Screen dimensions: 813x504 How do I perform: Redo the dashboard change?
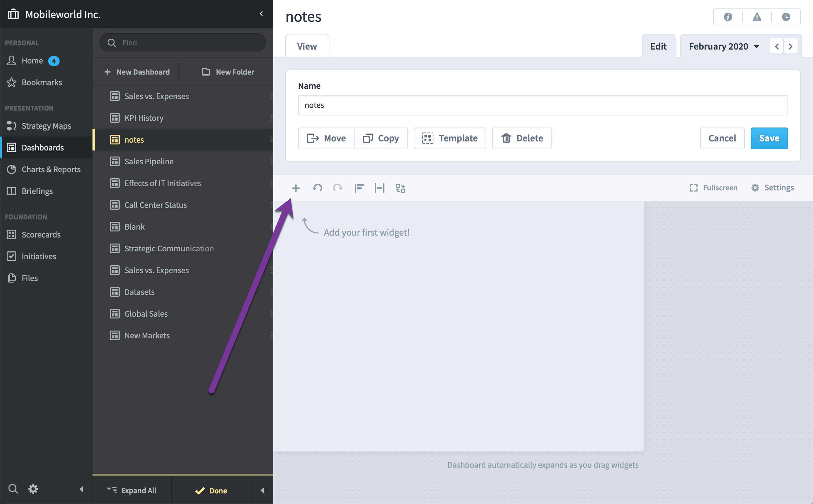pyautogui.click(x=338, y=188)
